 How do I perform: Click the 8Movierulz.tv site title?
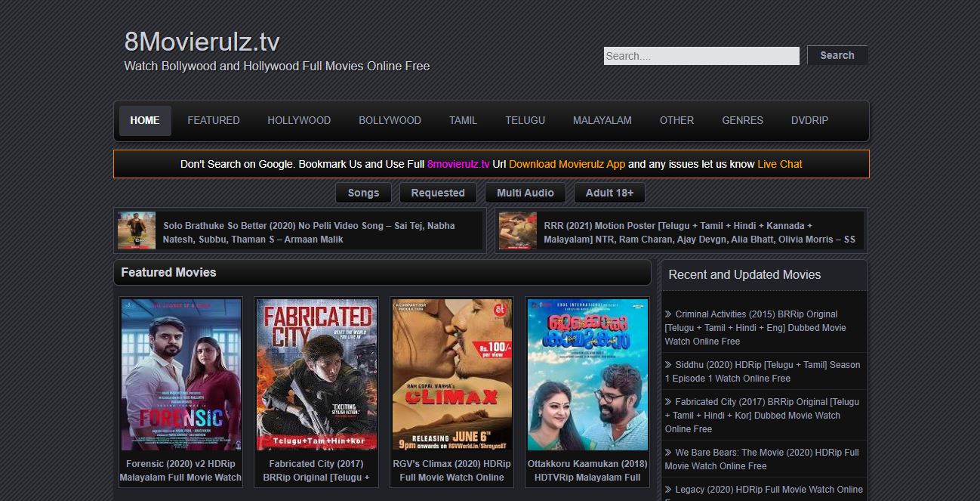pos(202,42)
